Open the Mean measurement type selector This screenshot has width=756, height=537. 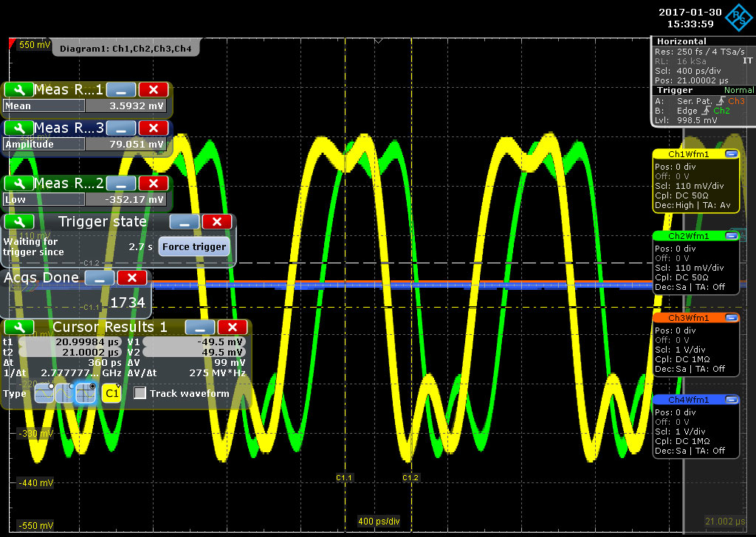coord(44,105)
